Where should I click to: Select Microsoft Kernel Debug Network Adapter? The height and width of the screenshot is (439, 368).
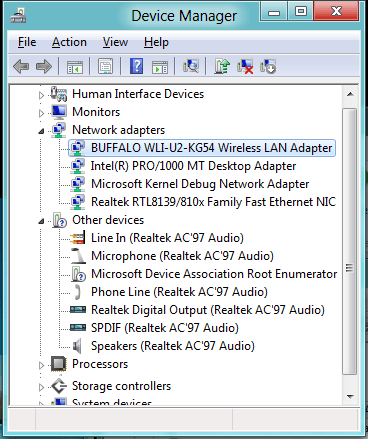[200, 184]
